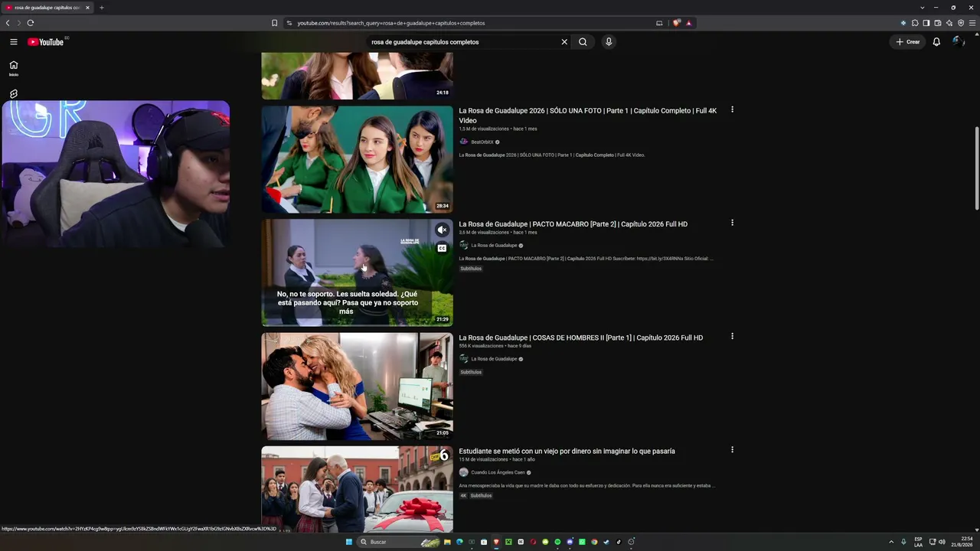Viewport: 980px width, 551px height.
Task: Open PACTO MACABRO [Parte 2] video title
Action: pos(573,224)
